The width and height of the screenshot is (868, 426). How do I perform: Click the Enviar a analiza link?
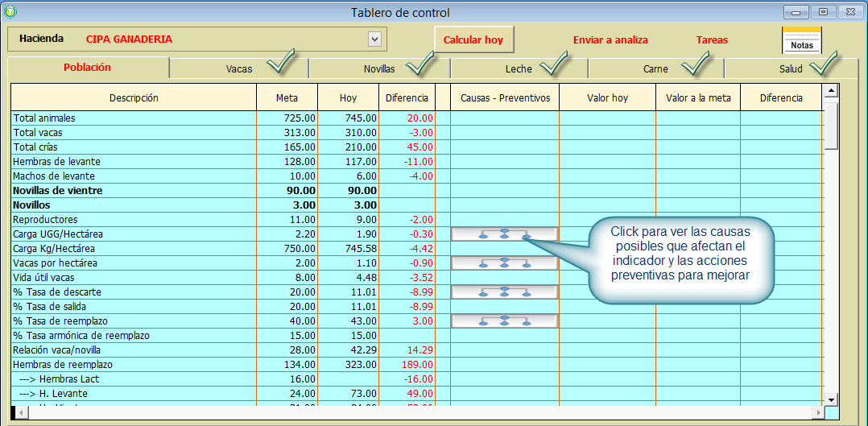point(610,39)
